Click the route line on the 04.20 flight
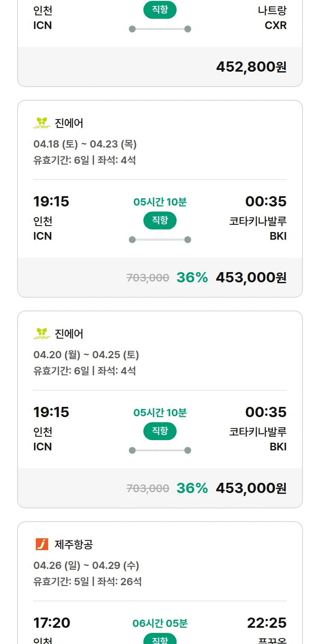The height and width of the screenshot is (644, 320). (x=160, y=450)
